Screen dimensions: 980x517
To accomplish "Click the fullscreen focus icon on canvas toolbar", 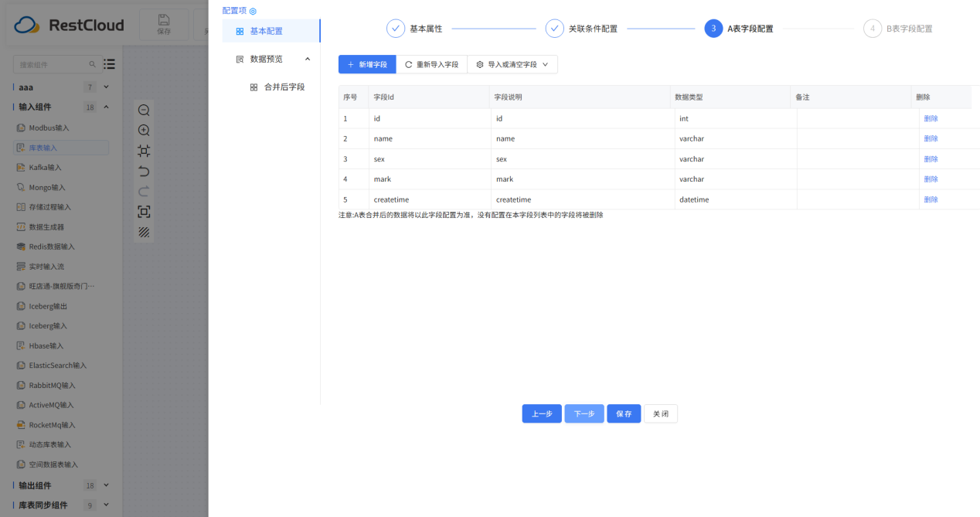I will pyautogui.click(x=144, y=211).
